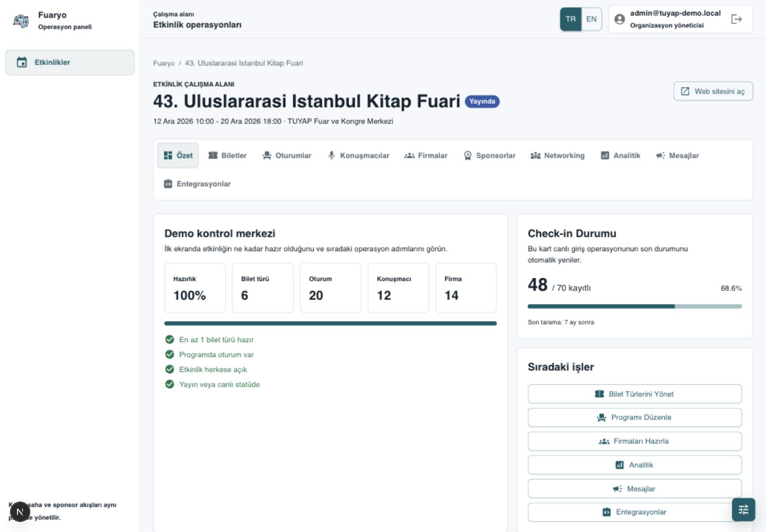Click the round N badge at bottom left
766x532 pixels.
pos(20,512)
